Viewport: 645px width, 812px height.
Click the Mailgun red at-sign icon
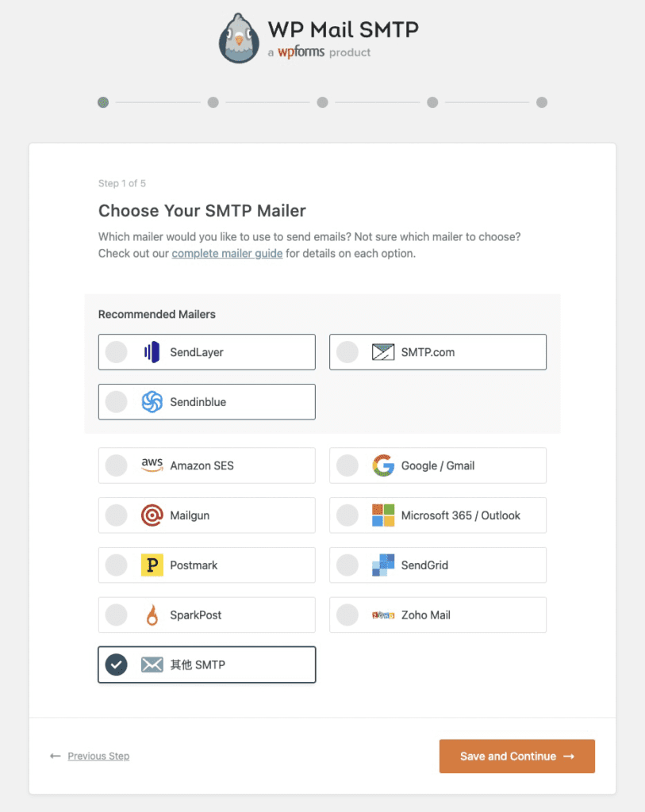coord(152,515)
